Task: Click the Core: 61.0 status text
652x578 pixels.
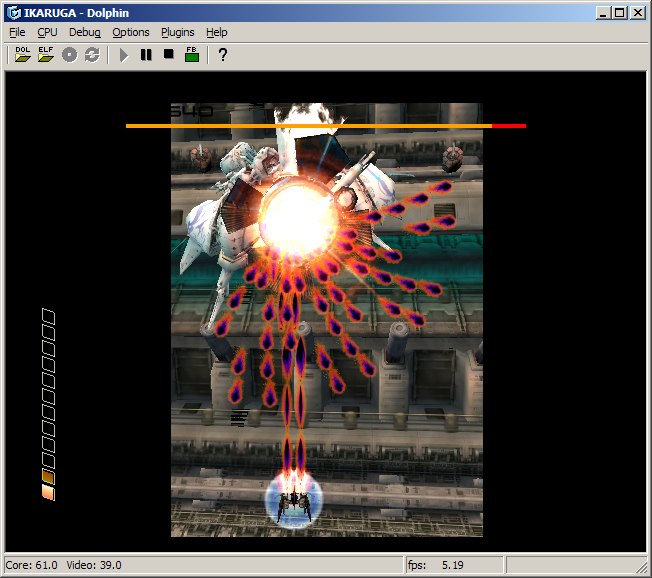Action: (32, 565)
